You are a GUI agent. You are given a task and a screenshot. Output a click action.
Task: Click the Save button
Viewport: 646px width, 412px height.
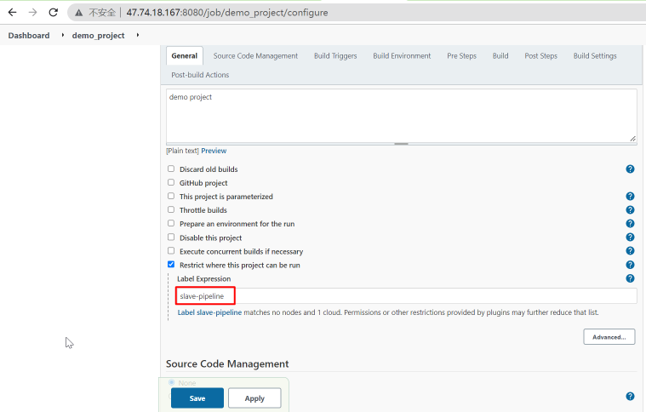coord(197,398)
